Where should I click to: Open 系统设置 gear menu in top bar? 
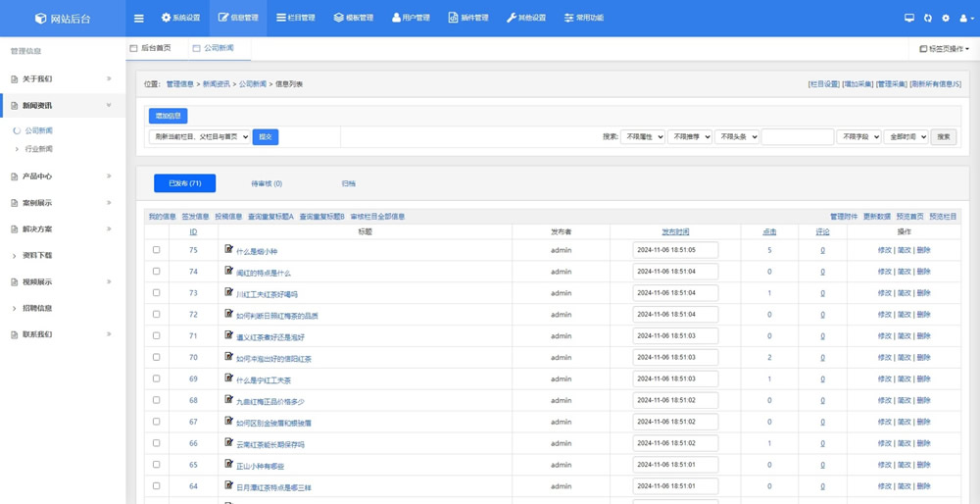coord(180,18)
